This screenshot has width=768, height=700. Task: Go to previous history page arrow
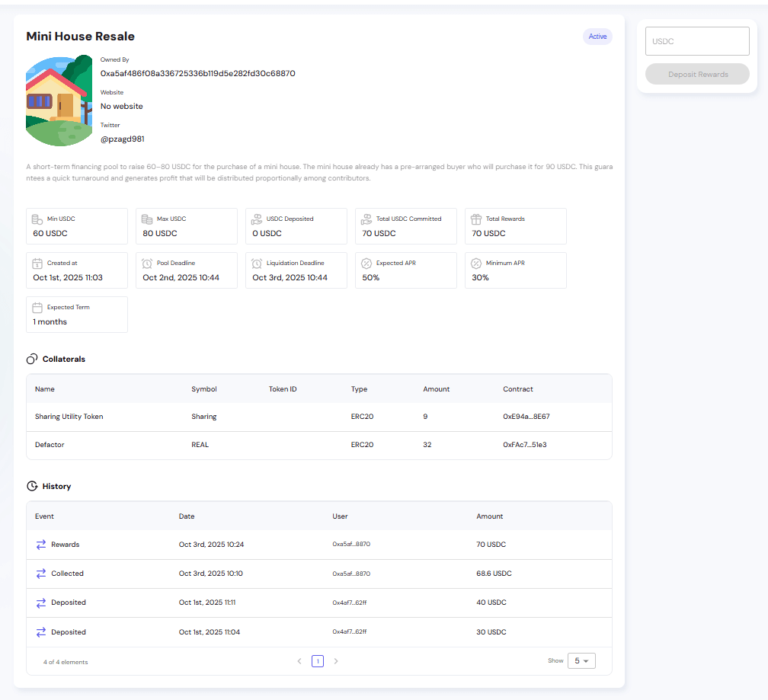(x=299, y=661)
